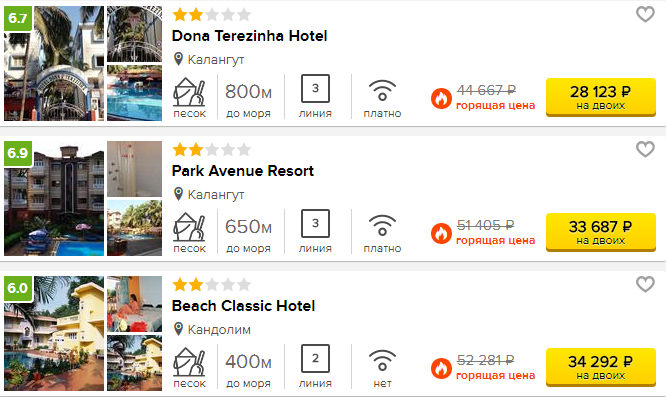Image resolution: width=666 pixels, height=397 pixels.
Task: Open Dona Terezinha Hotel title link
Action: [x=249, y=36]
